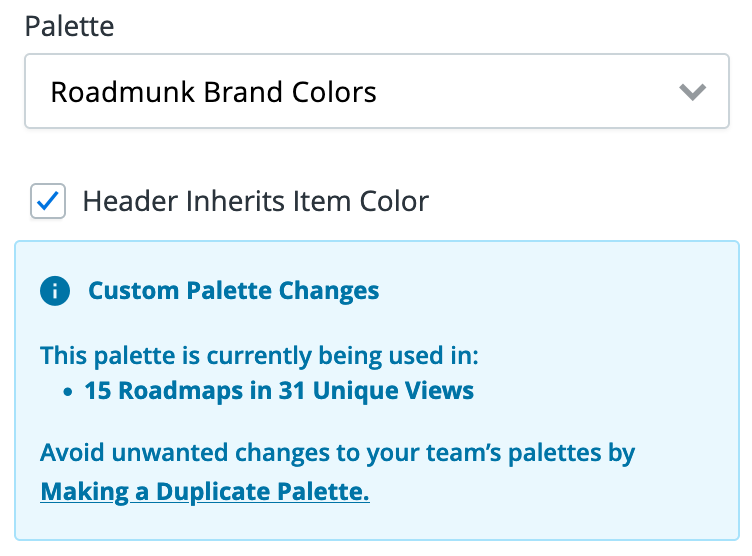Click empty space inside the Palette select field
Screen dimensions: 752x556
520,93
